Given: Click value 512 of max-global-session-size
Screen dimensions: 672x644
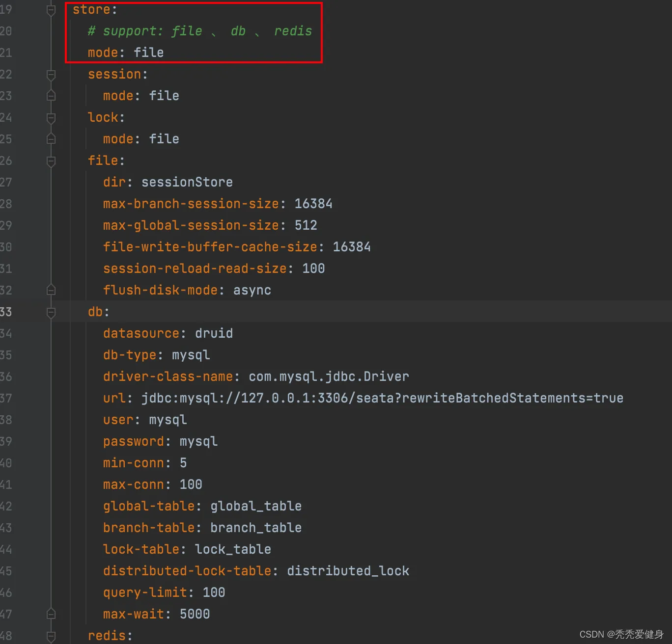Looking at the screenshot, I should tap(306, 225).
